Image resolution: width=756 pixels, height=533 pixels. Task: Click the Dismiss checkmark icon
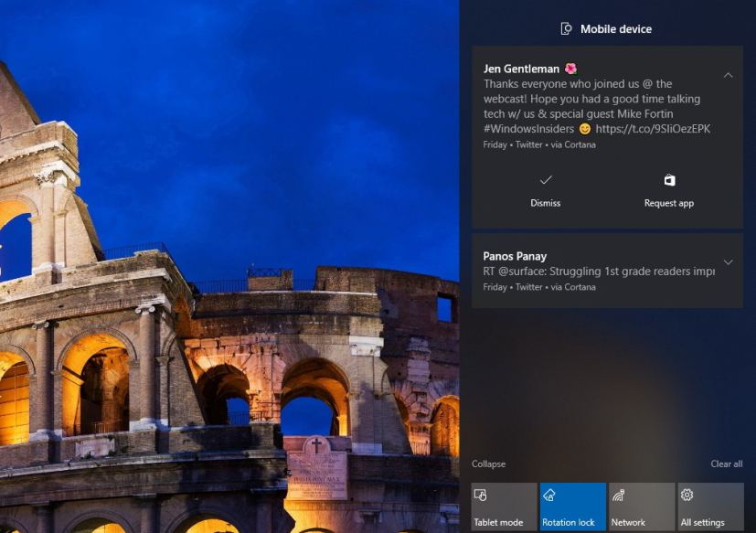click(x=546, y=180)
